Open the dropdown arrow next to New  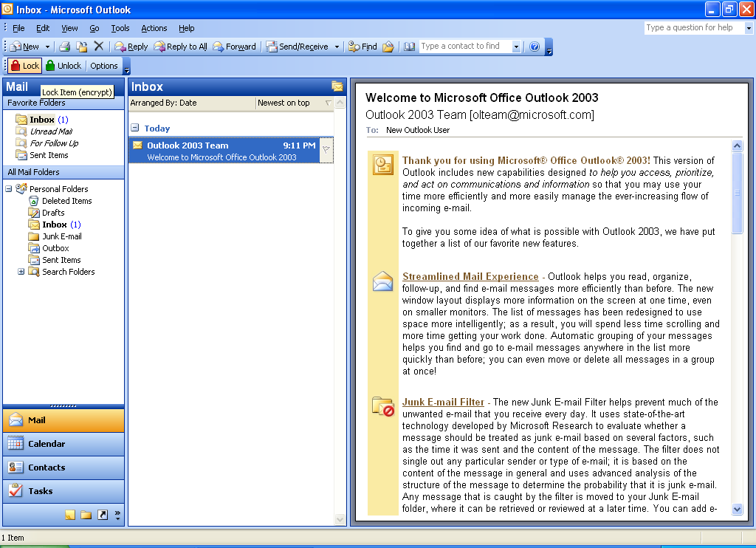(47, 47)
